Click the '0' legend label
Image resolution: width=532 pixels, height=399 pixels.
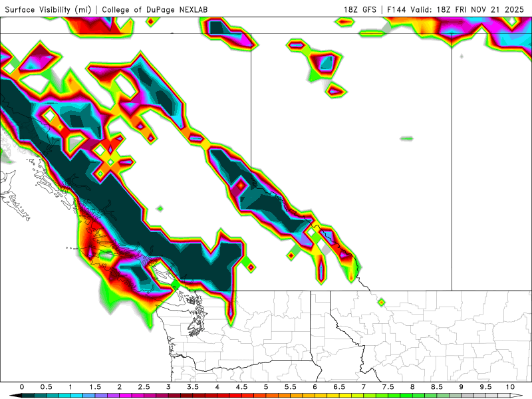[22, 387]
